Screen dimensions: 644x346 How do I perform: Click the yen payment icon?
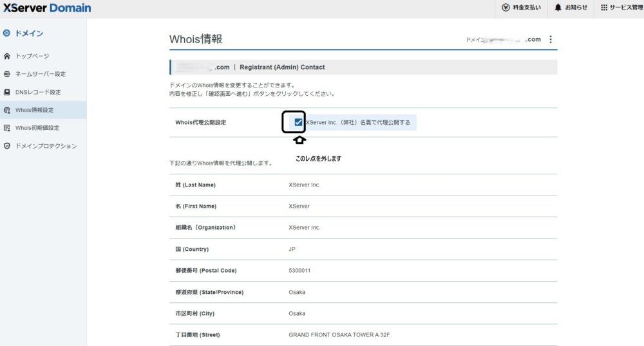[x=506, y=8]
